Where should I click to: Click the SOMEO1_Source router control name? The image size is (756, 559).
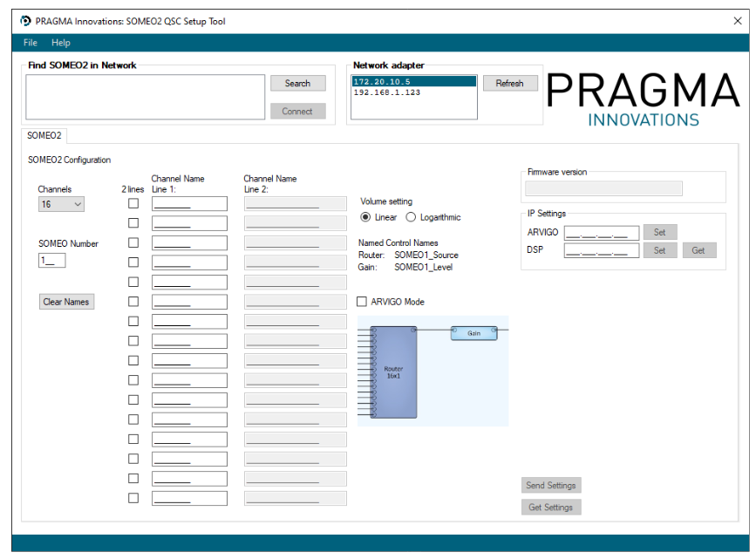point(426,256)
